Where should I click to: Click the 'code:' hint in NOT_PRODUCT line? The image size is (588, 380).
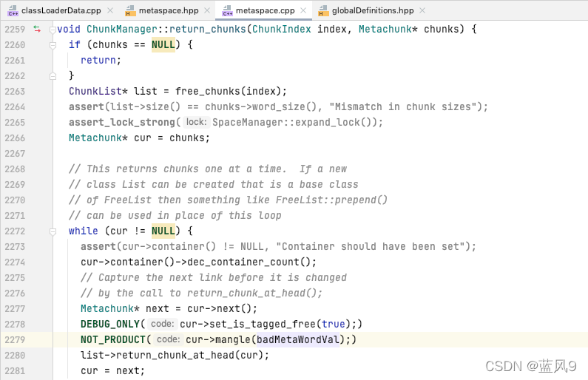[x=169, y=339]
